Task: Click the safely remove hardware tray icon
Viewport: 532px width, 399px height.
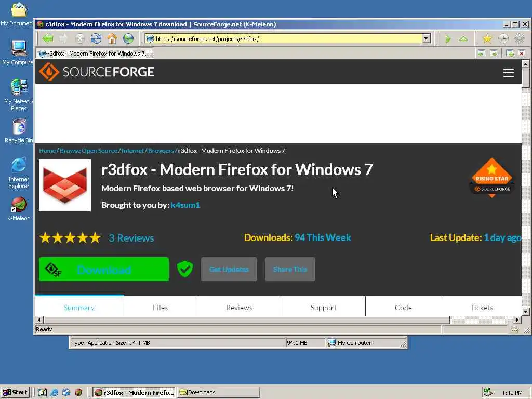Action: [488, 392]
